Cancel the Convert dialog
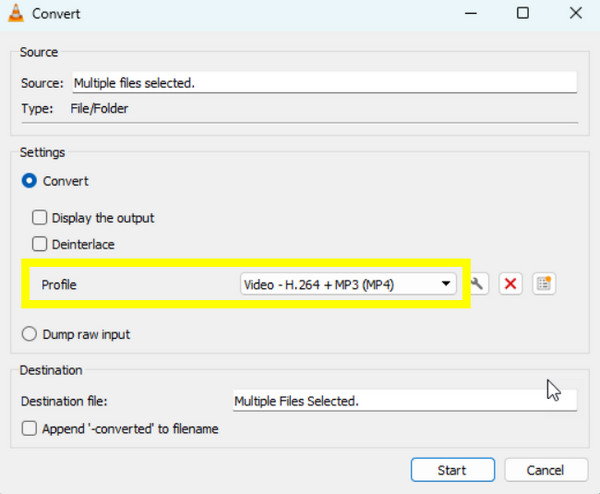 click(546, 470)
